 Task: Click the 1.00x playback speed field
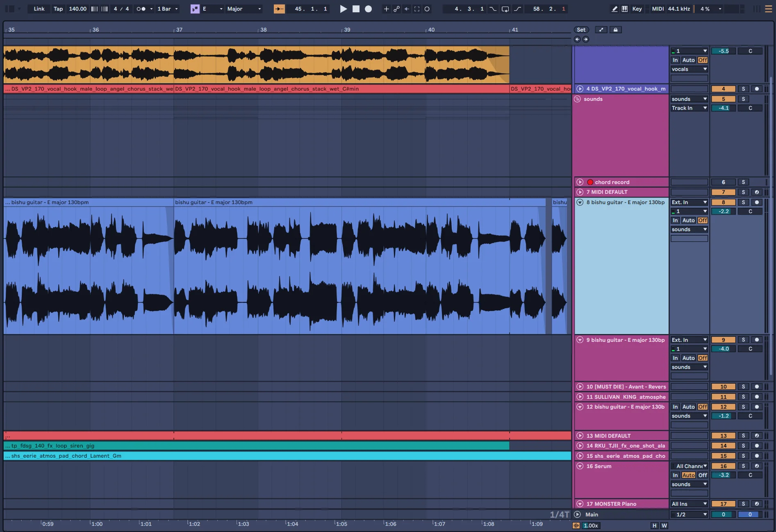click(x=591, y=525)
